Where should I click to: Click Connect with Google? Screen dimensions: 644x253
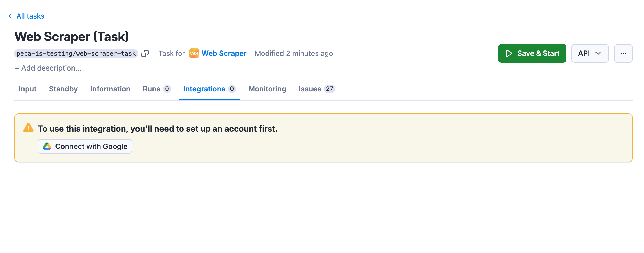85,146
